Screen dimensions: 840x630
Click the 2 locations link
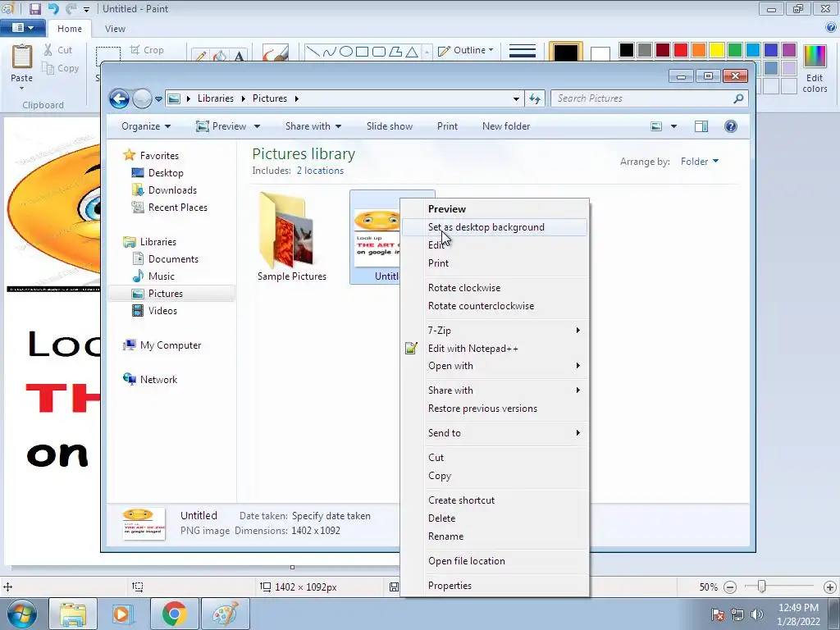coord(320,171)
